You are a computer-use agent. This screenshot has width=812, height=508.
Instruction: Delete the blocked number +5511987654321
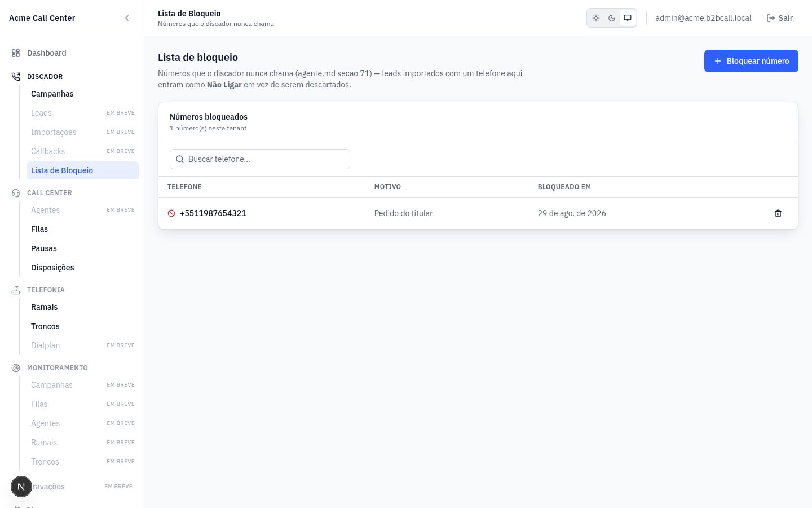click(778, 213)
